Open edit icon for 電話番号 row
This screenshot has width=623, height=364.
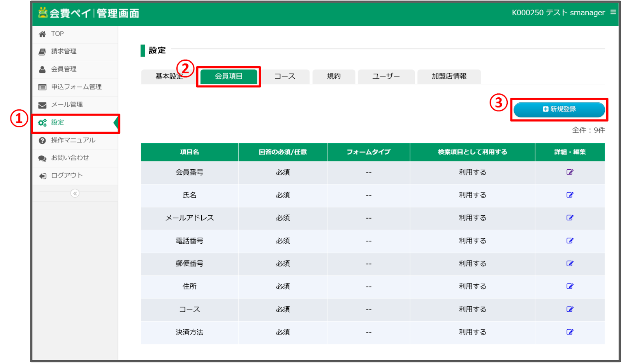570,241
